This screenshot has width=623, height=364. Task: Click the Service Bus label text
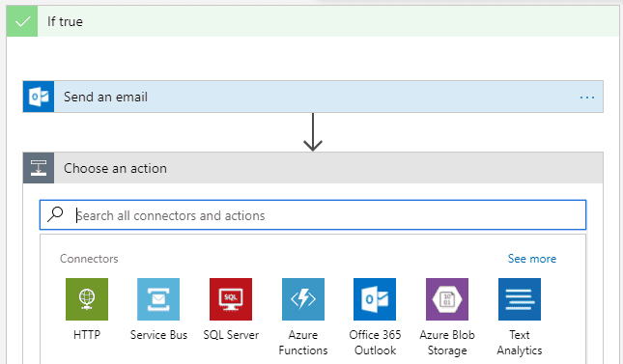(158, 335)
